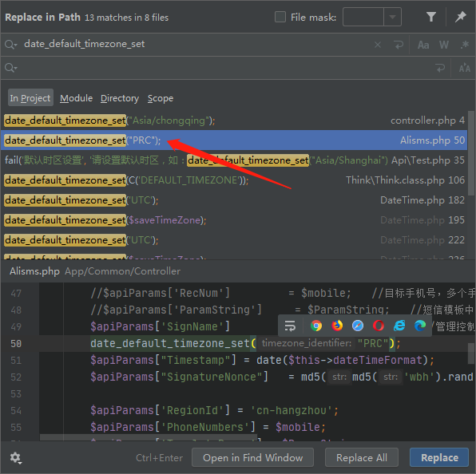
Task: Expand the File mask dropdown arrow
Action: [x=392, y=17]
